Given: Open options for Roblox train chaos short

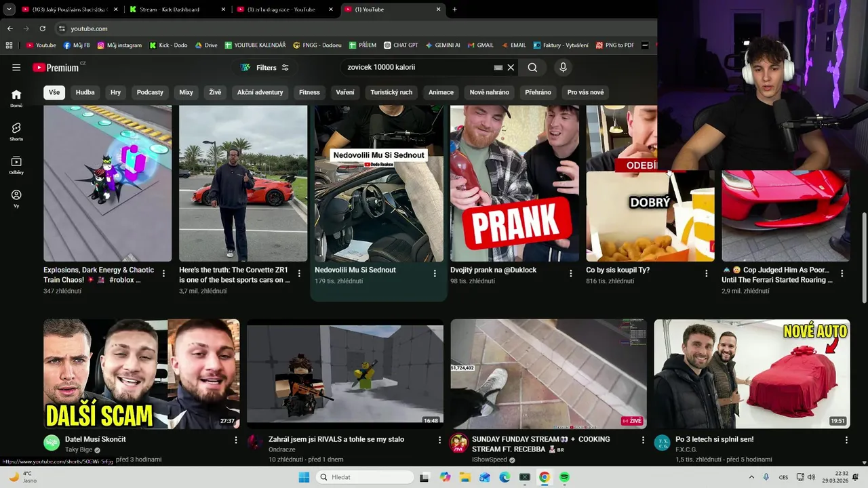Looking at the screenshot, I should [x=163, y=273].
